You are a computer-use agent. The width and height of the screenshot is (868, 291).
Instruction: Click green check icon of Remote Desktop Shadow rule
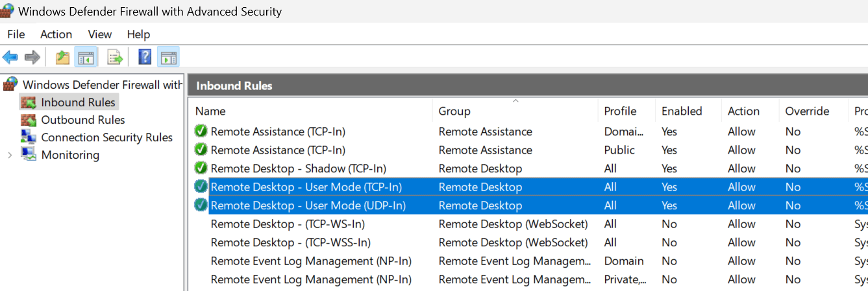(201, 168)
